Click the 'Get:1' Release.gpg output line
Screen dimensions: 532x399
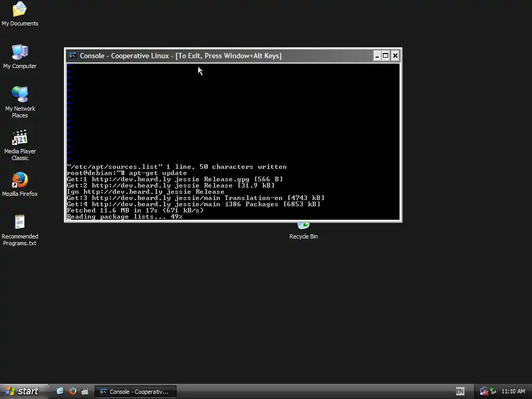coord(175,179)
